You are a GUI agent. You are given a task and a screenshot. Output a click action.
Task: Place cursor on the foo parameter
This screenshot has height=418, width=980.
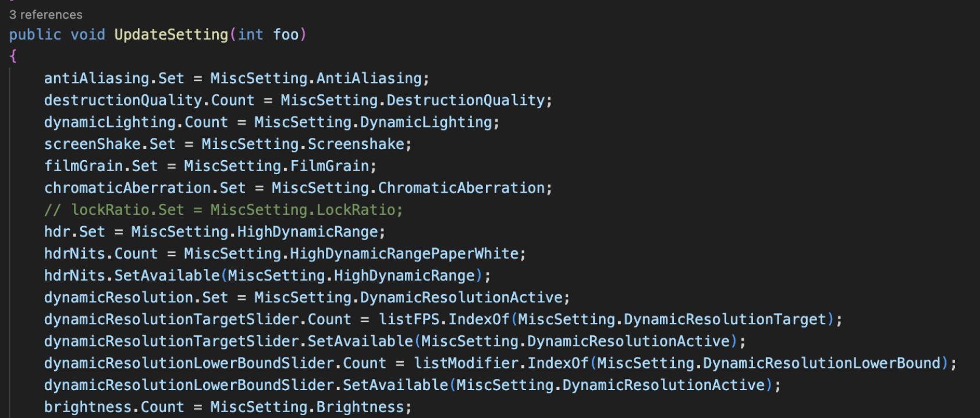tap(286, 35)
